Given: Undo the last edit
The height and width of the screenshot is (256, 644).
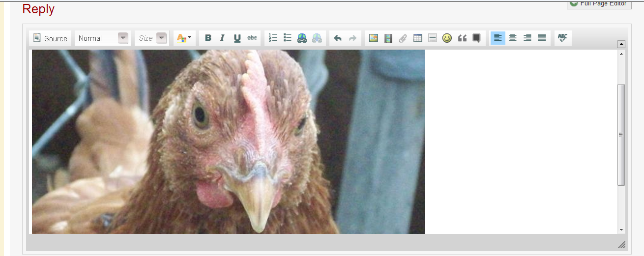Looking at the screenshot, I should click(x=338, y=38).
